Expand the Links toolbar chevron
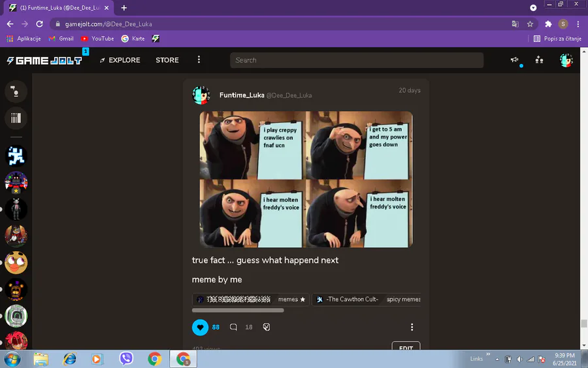 [x=488, y=354]
